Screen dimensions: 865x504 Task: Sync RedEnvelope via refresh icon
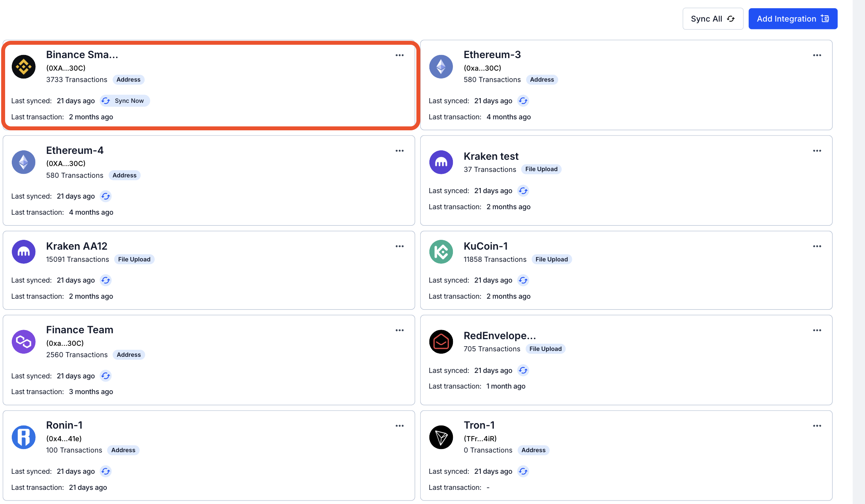(523, 371)
